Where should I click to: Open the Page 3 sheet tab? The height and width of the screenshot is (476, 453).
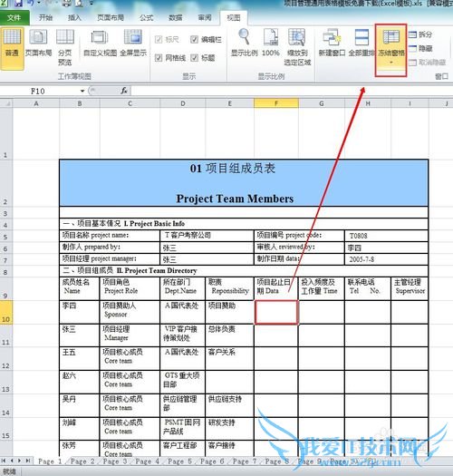tap(115, 461)
